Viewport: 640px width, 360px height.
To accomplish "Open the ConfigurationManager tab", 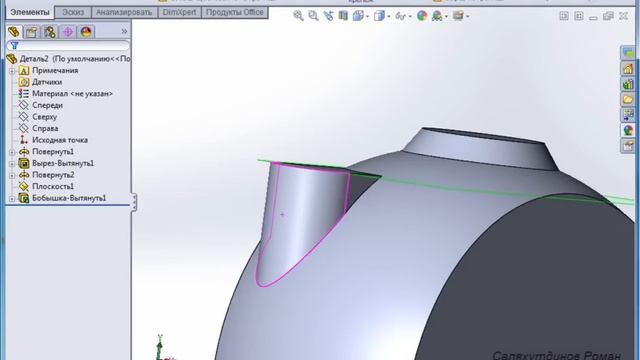I will pyautogui.click(x=50, y=32).
